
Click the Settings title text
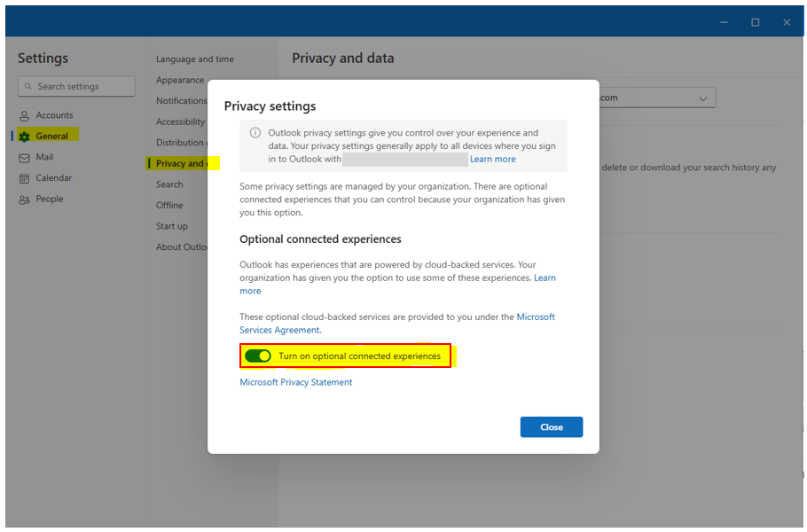coord(43,59)
